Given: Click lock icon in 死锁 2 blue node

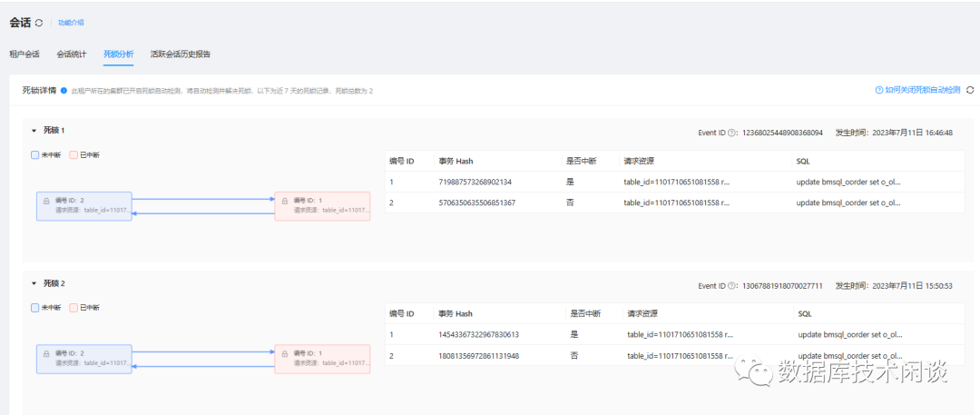Looking at the screenshot, I should click(x=45, y=354).
